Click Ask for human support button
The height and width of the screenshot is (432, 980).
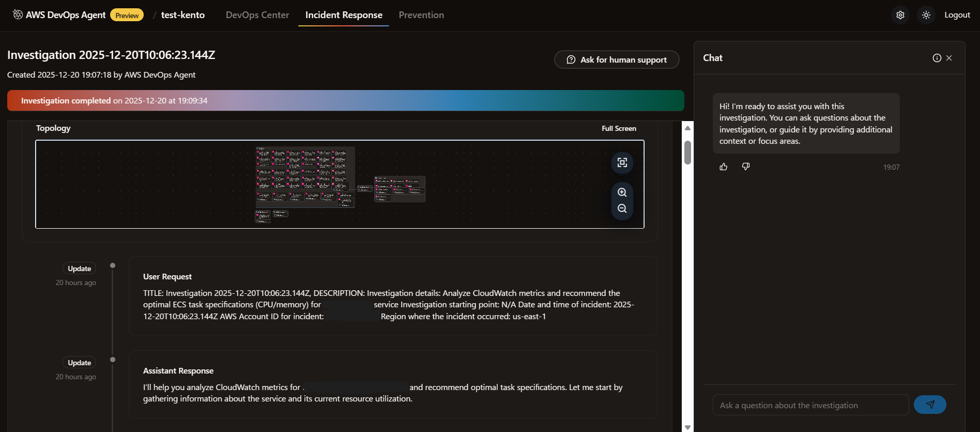coord(617,59)
